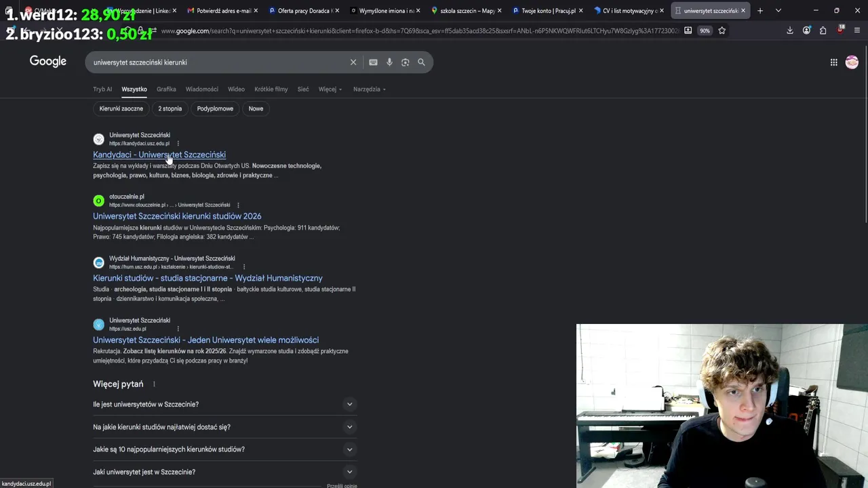Open Firefox downloads panel

pos(790,30)
